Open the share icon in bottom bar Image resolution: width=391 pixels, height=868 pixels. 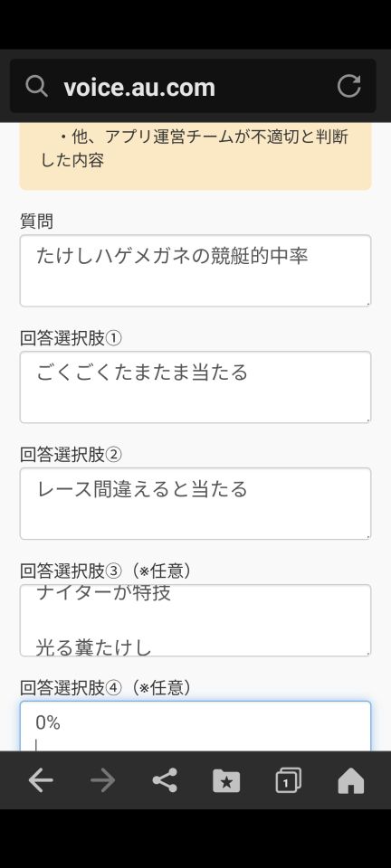[165, 780]
